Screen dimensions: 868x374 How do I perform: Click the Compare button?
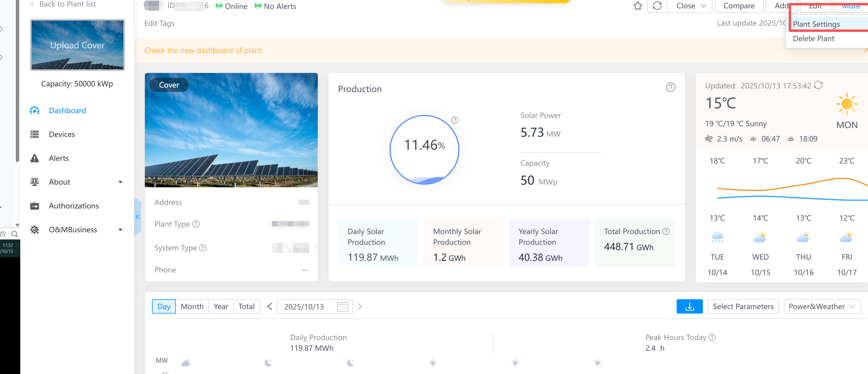pyautogui.click(x=739, y=6)
